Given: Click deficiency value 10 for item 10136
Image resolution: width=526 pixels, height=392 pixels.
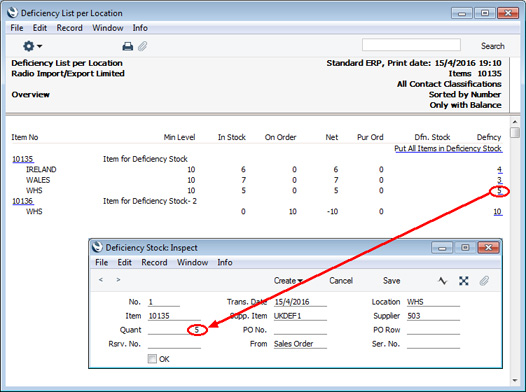Looking at the screenshot, I should [497, 212].
